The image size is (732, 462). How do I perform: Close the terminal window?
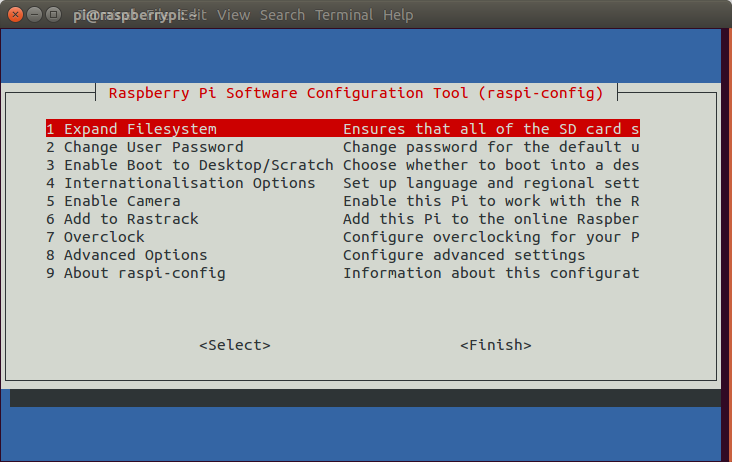click(x=15, y=15)
